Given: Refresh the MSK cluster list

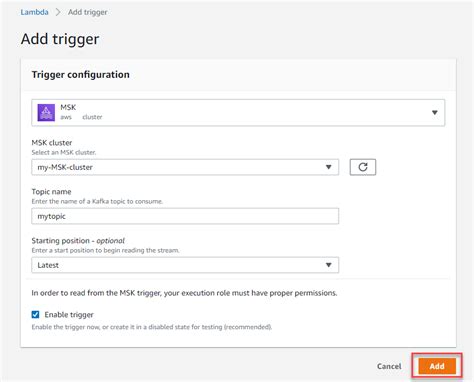Looking at the screenshot, I should pos(363,167).
